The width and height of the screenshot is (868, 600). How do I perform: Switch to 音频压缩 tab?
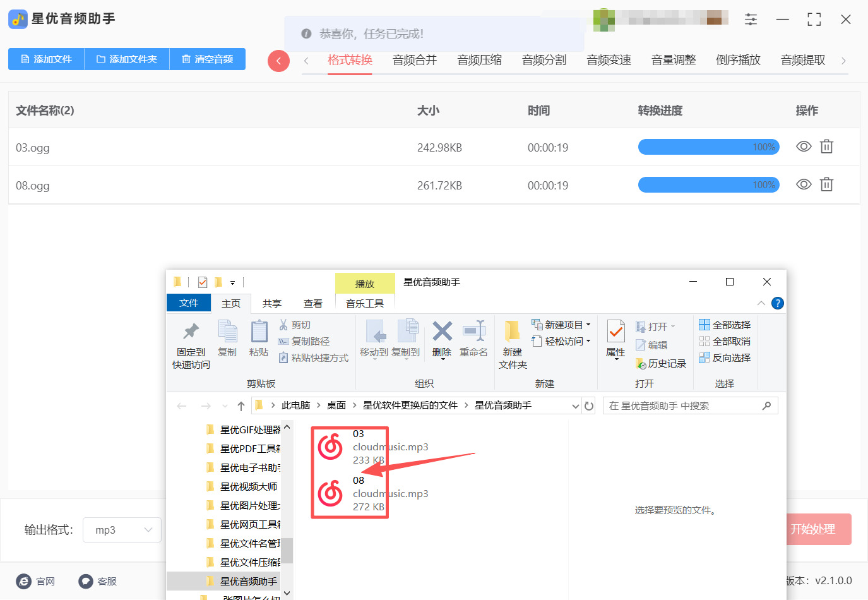point(480,60)
